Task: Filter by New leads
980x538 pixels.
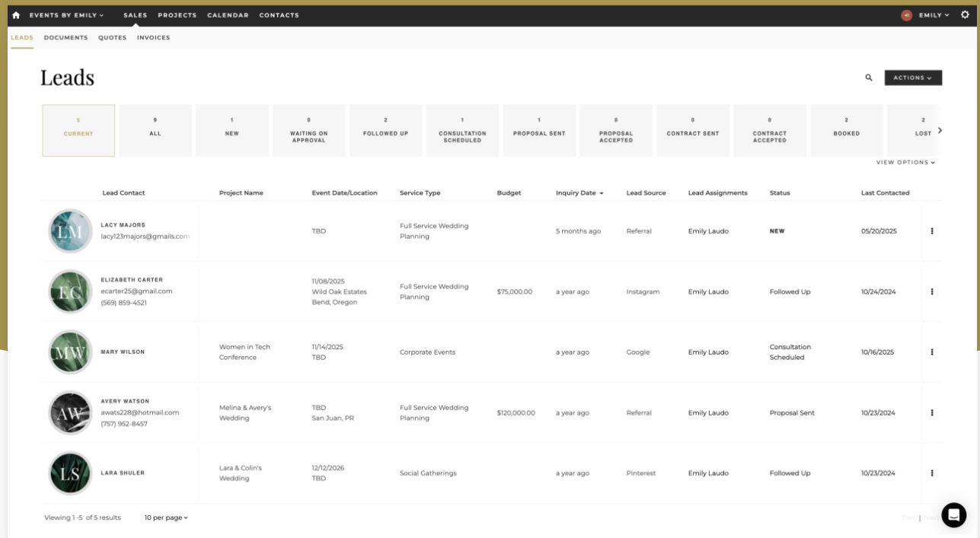Action: pos(232,131)
